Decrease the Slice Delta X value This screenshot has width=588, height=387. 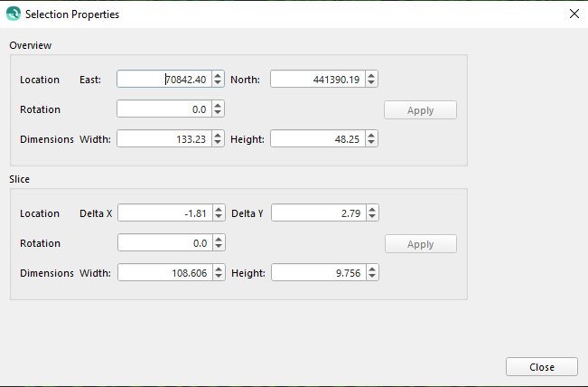218,217
